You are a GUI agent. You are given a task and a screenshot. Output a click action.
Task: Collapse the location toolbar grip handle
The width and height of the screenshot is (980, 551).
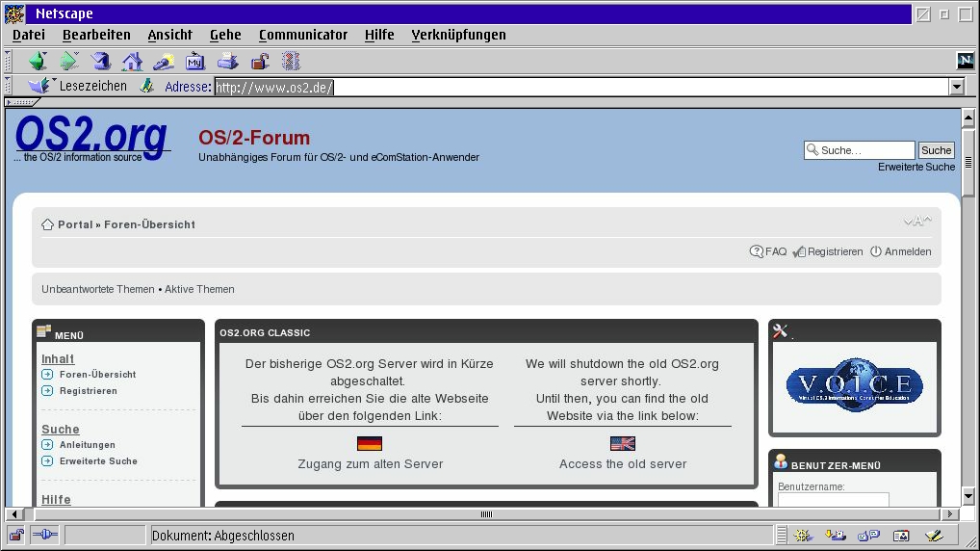[8, 86]
